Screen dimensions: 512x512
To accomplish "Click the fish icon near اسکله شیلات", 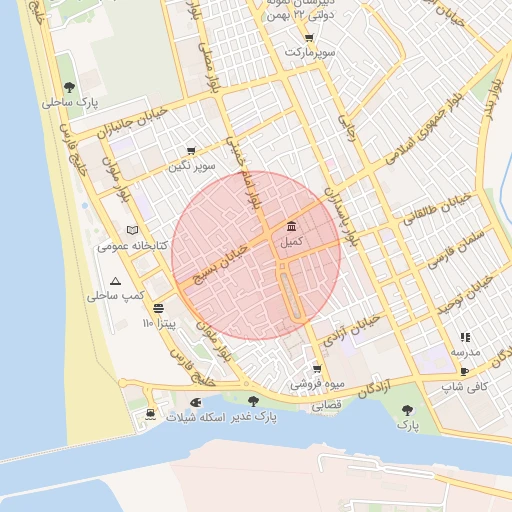I will (x=196, y=402).
